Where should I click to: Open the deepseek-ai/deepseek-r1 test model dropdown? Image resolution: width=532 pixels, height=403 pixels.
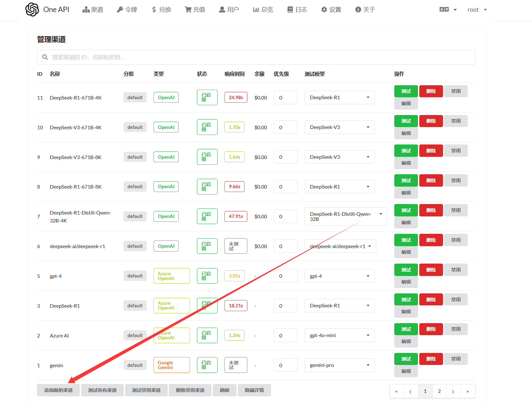pos(340,246)
